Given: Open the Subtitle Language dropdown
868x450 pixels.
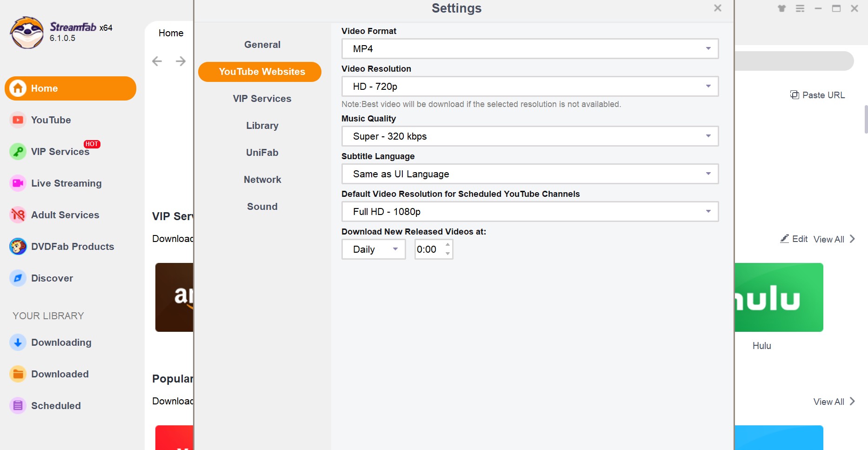Looking at the screenshot, I should (x=530, y=174).
